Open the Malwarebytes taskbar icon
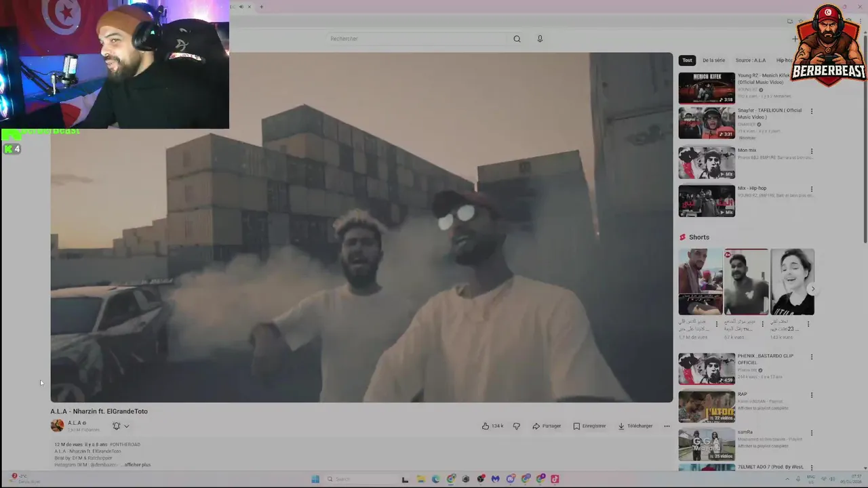Screen dimensions: 868x488 click(496, 479)
